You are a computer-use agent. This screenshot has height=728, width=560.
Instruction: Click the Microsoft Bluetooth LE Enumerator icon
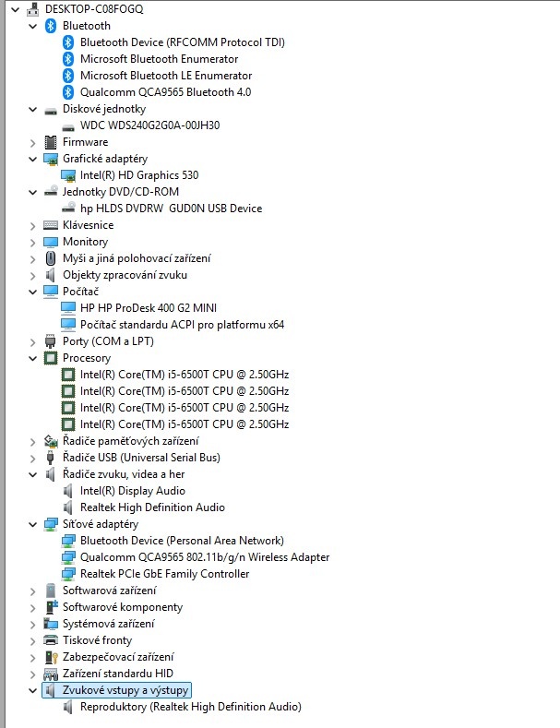tap(68, 76)
